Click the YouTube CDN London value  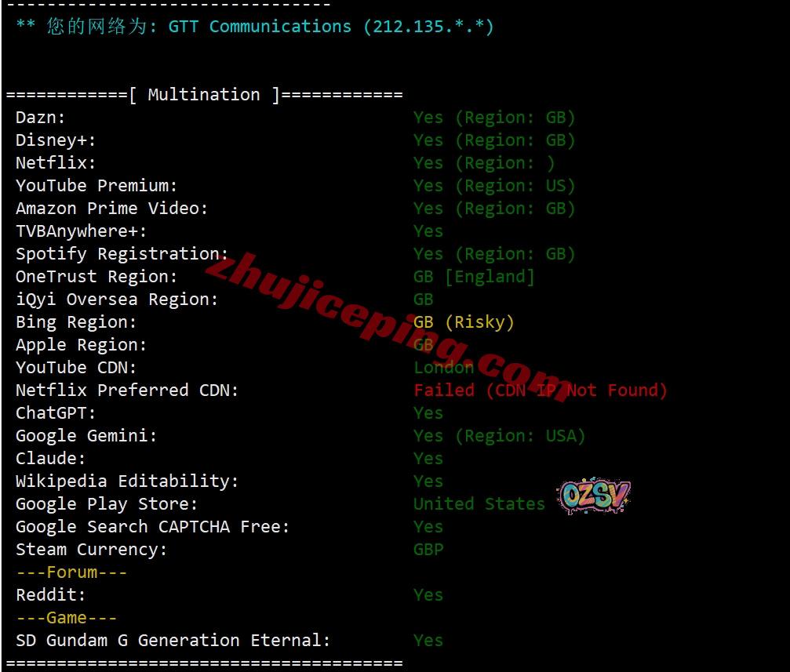pyautogui.click(x=443, y=367)
